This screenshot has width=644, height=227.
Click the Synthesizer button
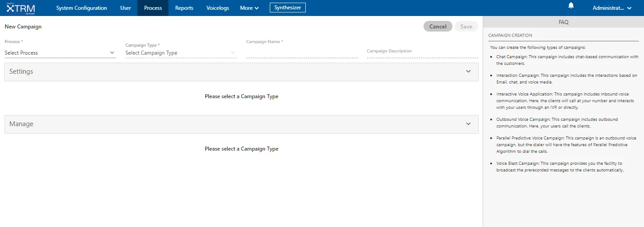pyautogui.click(x=288, y=8)
